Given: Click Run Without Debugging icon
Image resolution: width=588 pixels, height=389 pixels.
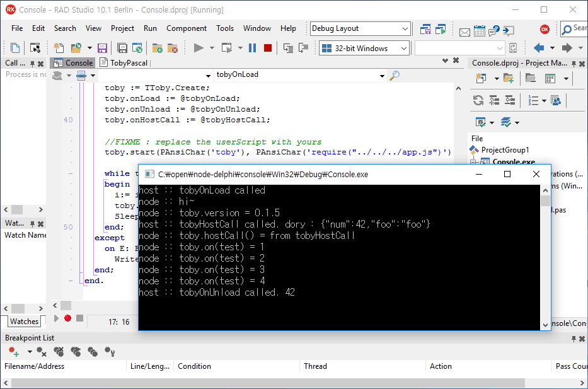Looking at the screenshot, I should pyautogui.click(x=226, y=48).
